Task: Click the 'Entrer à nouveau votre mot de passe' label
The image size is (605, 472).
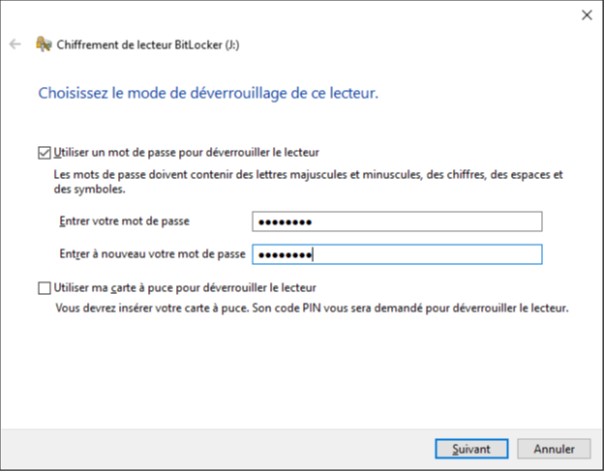Action: (x=152, y=255)
